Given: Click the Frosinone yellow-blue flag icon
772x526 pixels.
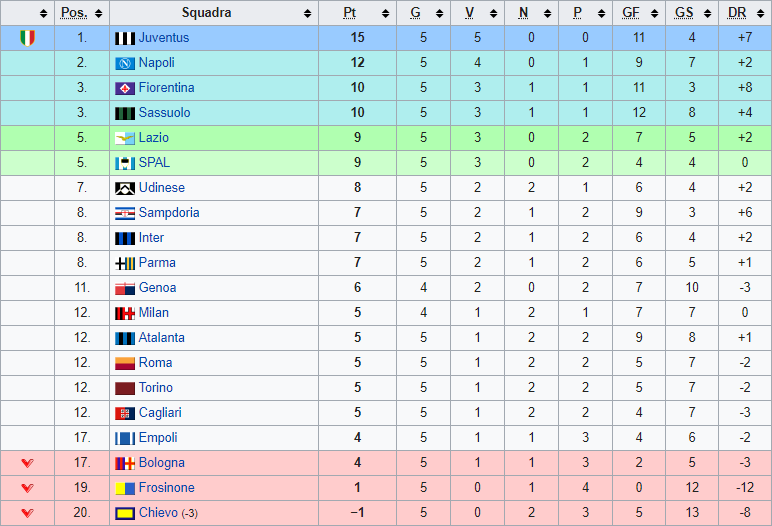Looking at the screenshot, I should pos(125,489).
